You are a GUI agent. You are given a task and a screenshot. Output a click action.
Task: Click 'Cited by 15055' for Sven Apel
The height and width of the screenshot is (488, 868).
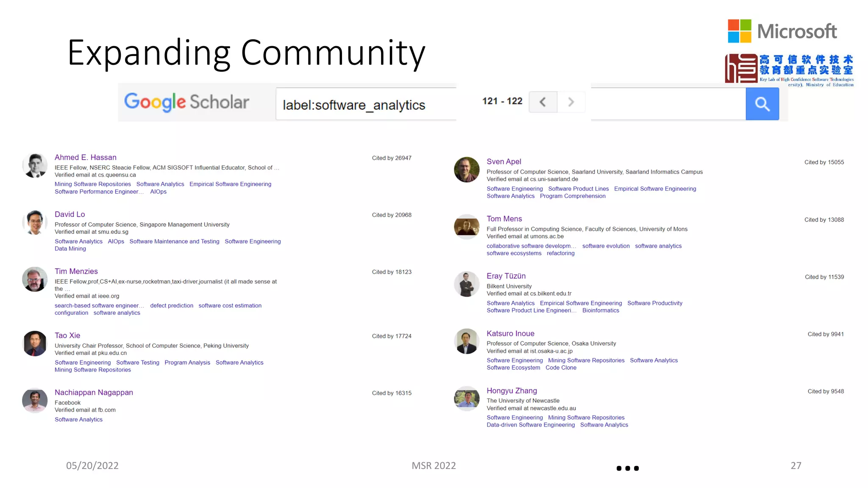click(824, 162)
